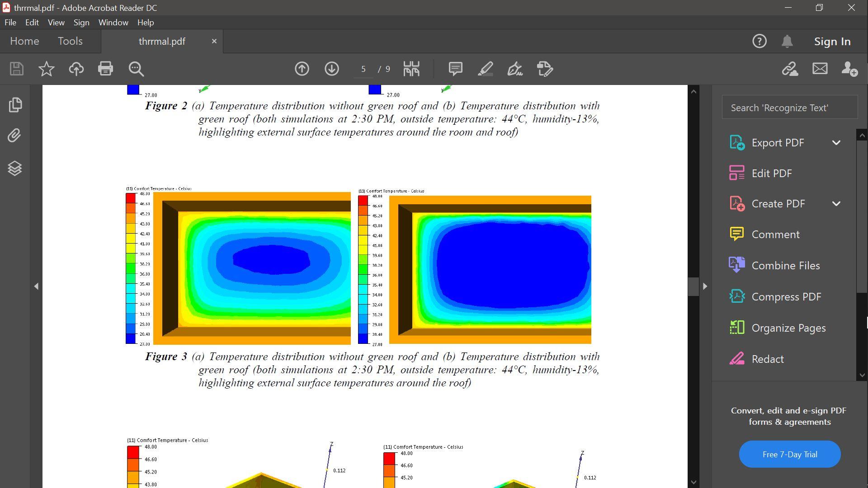Open the Attachments panel paperclip icon
The width and height of the screenshot is (868, 488).
tap(15, 136)
